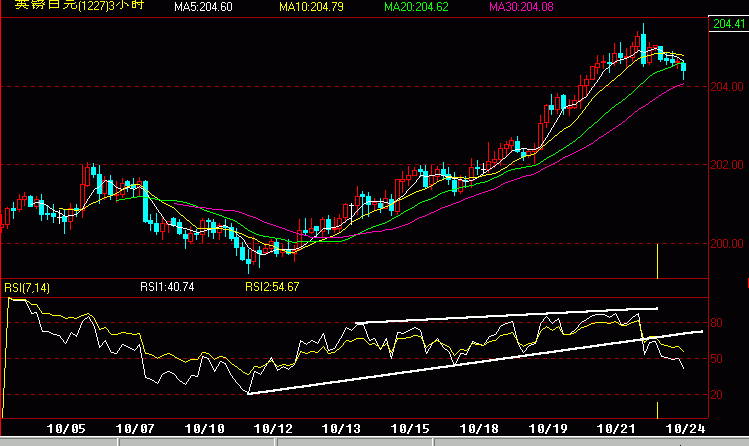Select the 10/24 date on time axis

[685, 428]
